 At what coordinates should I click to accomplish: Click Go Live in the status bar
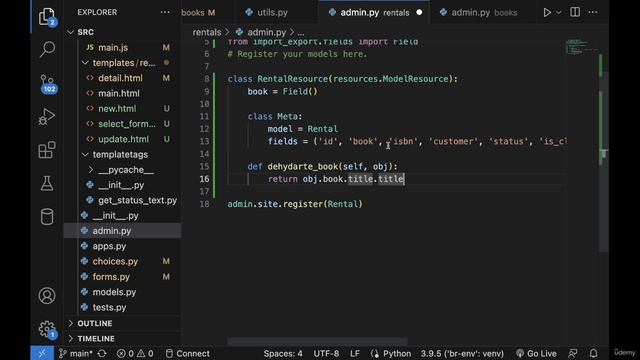pos(536,353)
